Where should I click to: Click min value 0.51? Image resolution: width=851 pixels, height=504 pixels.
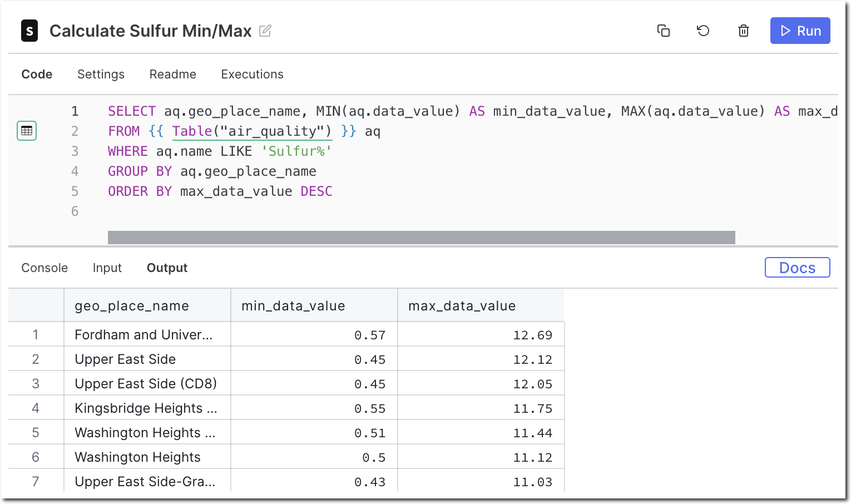coord(370,433)
